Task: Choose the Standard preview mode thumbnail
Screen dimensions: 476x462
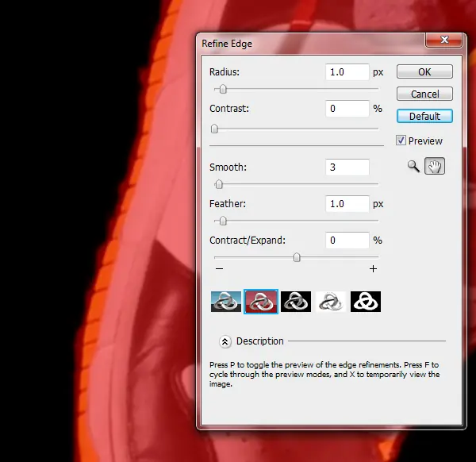Action: coord(226,302)
